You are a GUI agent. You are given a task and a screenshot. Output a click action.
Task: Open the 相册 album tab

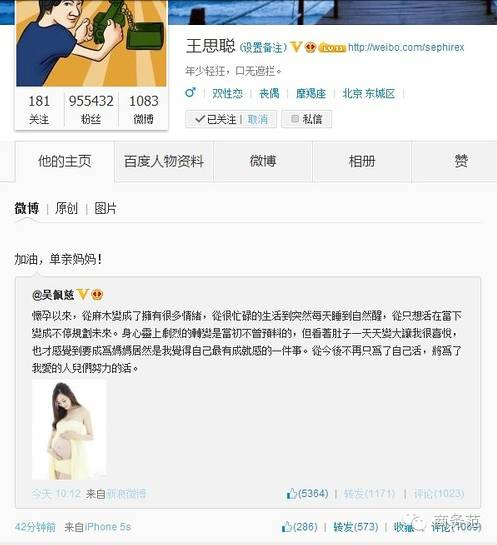[x=362, y=161]
